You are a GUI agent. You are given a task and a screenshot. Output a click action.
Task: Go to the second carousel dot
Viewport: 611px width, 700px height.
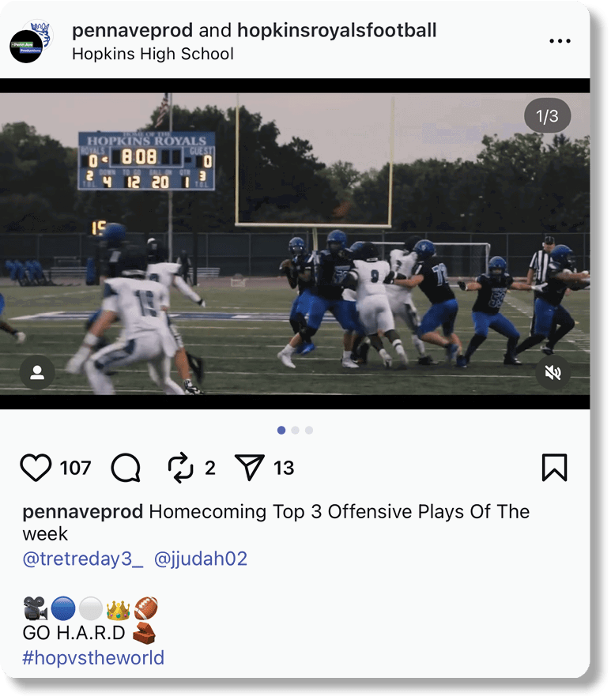click(296, 430)
